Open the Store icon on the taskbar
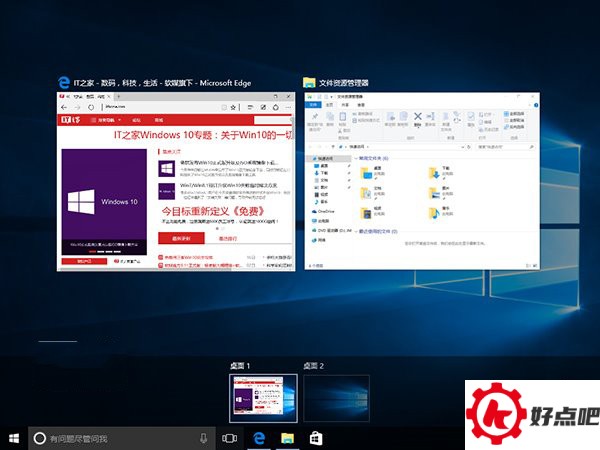 315,438
